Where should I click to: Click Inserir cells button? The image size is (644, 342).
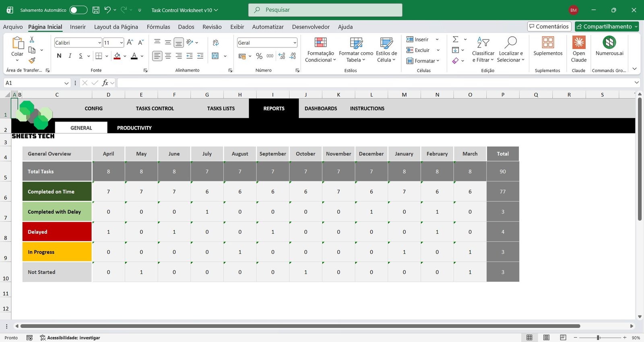point(417,39)
